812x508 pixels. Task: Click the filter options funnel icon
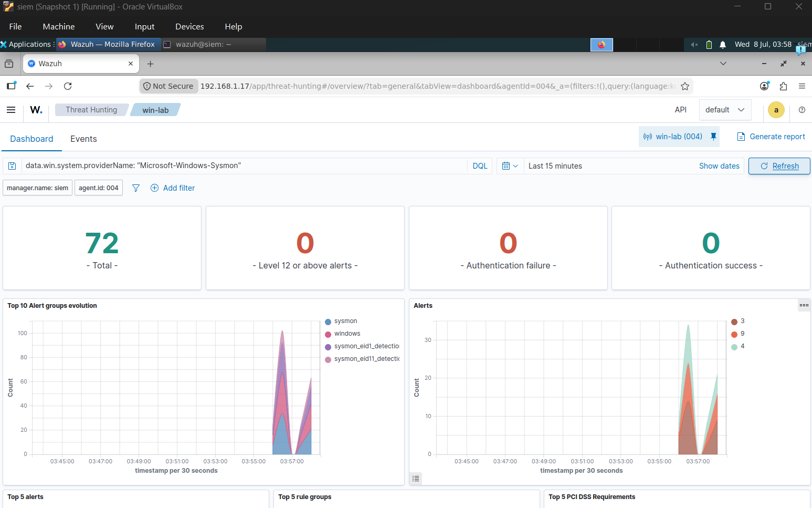[136, 188]
